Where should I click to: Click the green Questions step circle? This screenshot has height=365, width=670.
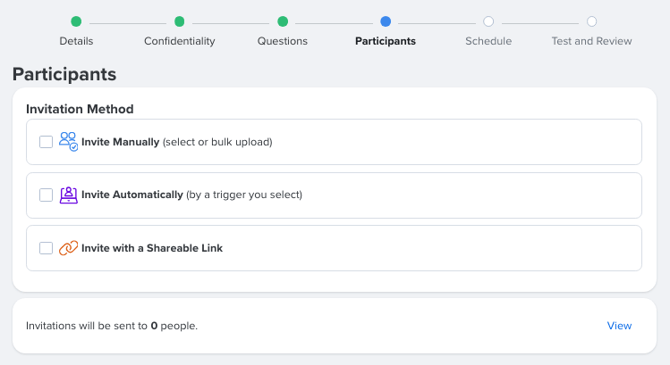pyautogui.click(x=282, y=21)
